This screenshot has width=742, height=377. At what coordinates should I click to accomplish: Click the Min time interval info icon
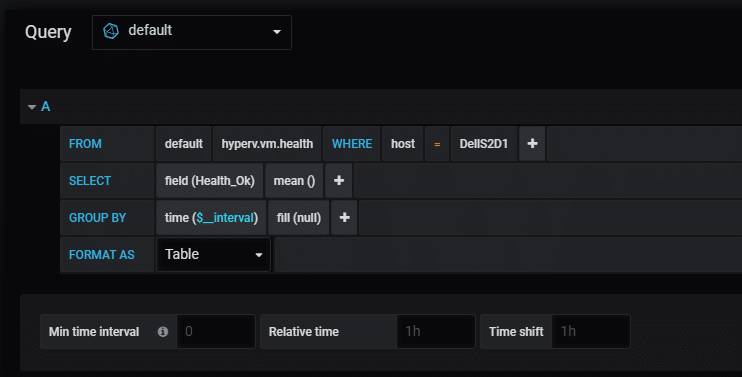[163, 332]
